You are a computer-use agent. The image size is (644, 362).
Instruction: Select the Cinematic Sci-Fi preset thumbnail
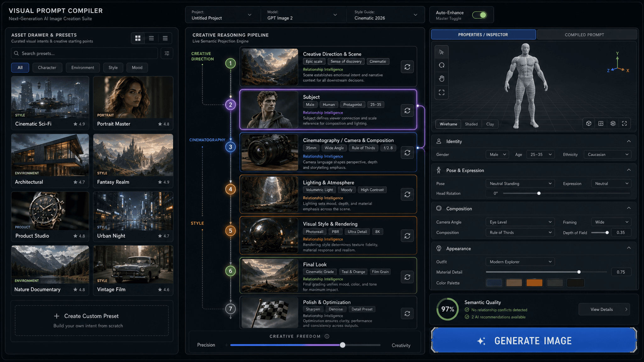tap(50, 97)
